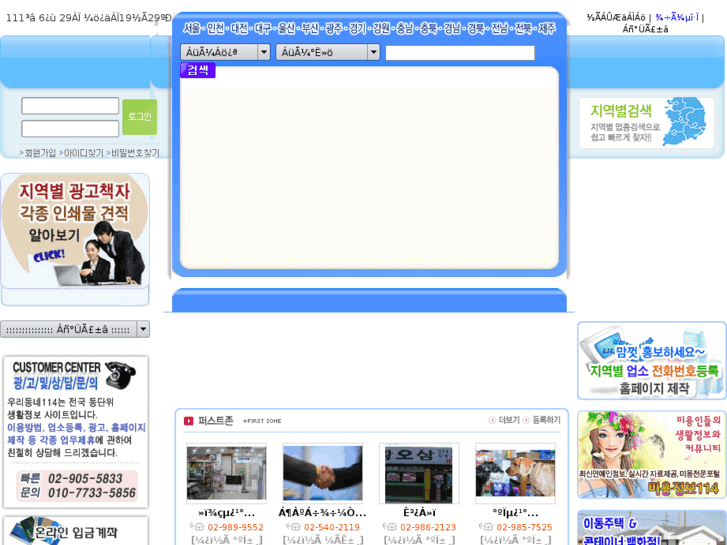727x545 pixels.
Task: Click the phone icon beside 02-540-2119
Action: point(293,526)
